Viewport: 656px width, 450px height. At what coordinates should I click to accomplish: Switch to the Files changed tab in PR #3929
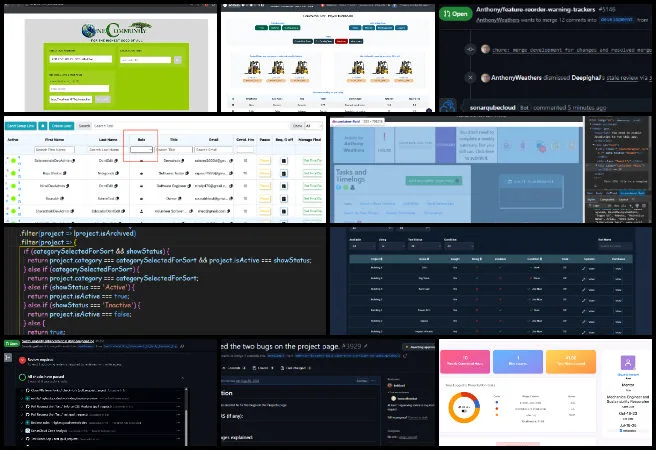pyautogui.click(x=296, y=368)
